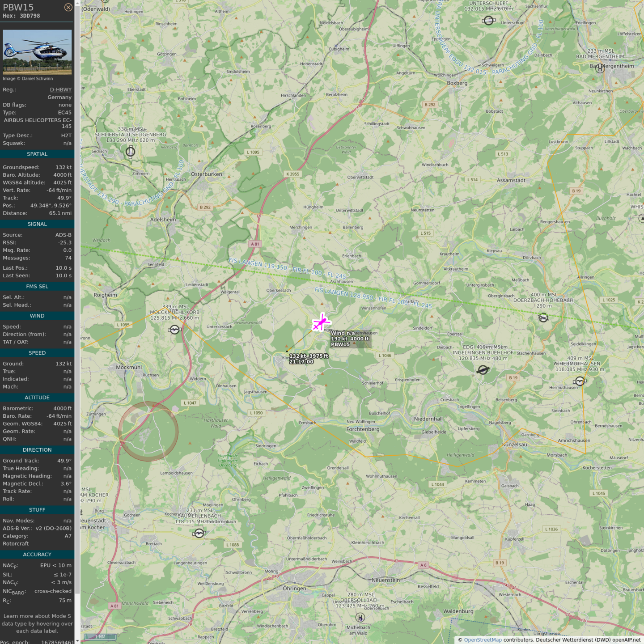The image size is (644, 644).
Task: Open the OpenStreetMap attribution link
Action: [483, 640]
